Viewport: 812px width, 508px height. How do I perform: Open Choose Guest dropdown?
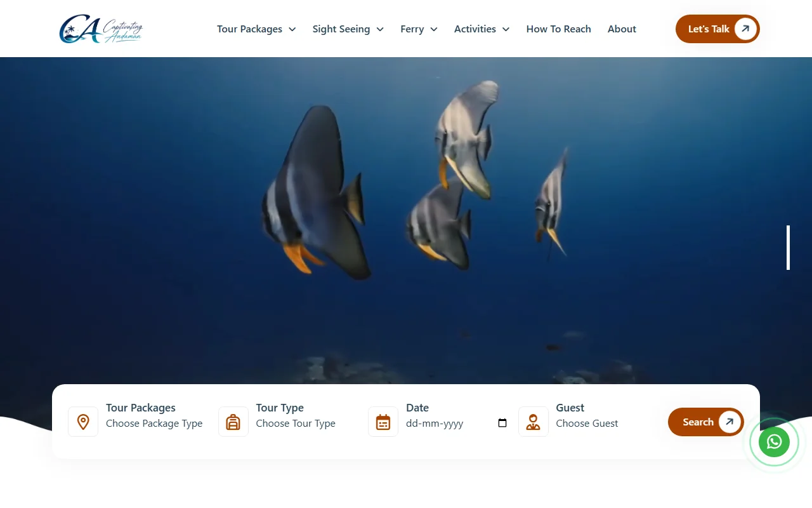[x=587, y=424]
